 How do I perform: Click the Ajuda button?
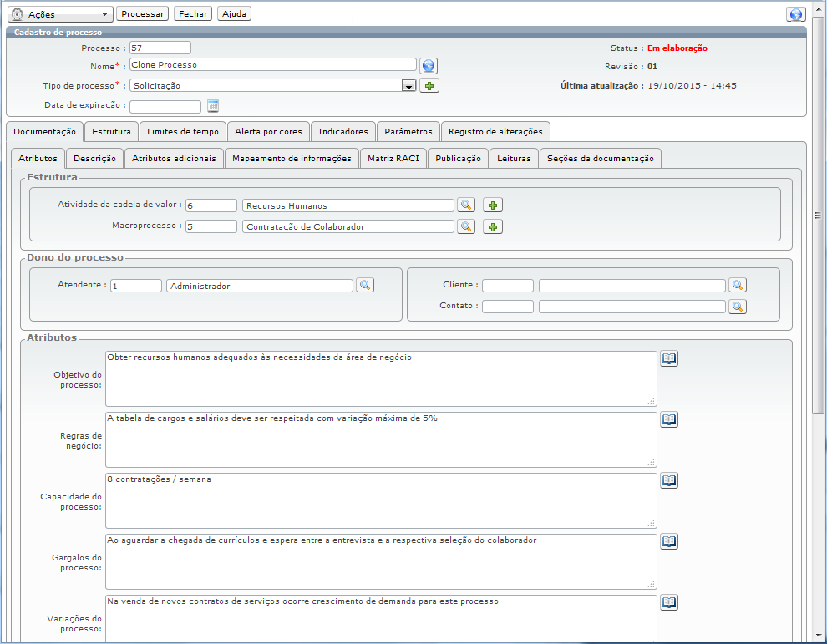point(234,13)
